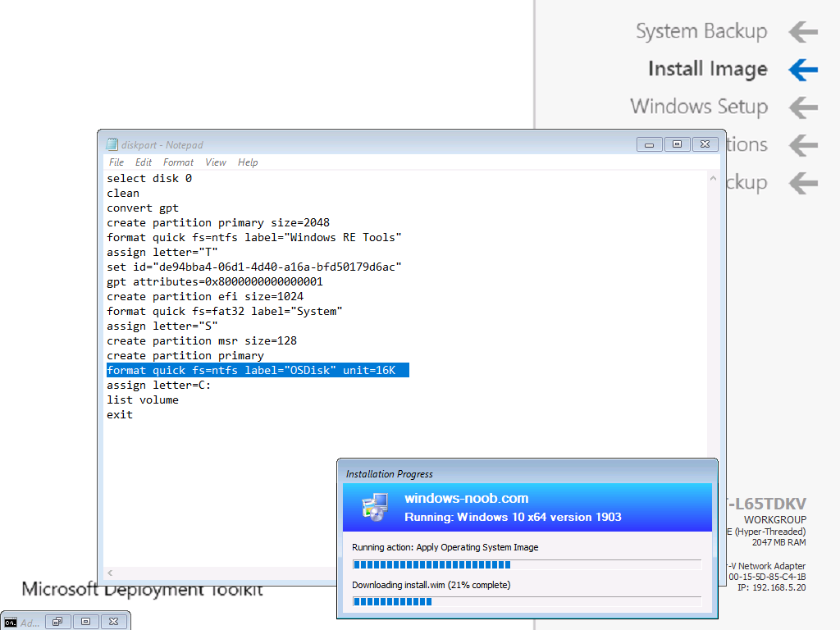Click the Windows RE Tools format line
840x630 pixels.
tap(254, 237)
